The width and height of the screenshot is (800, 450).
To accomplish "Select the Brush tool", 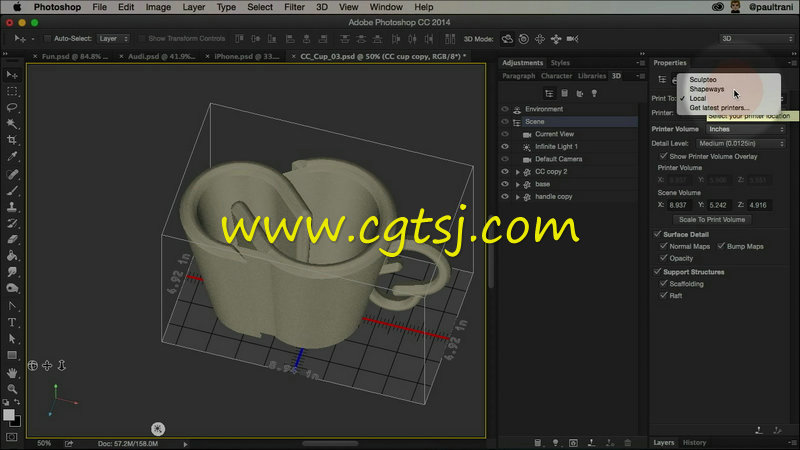I will pyautogui.click(x=12, y=191).
